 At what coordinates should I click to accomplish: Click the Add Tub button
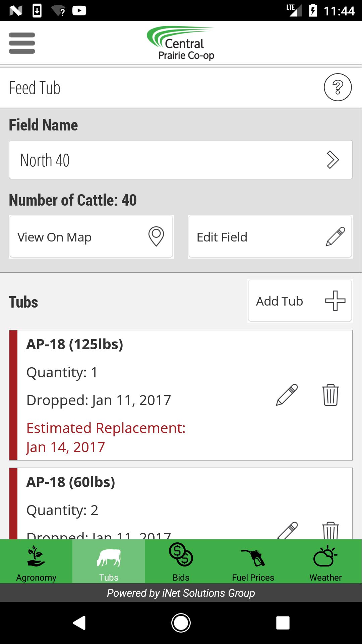(300, 301)
